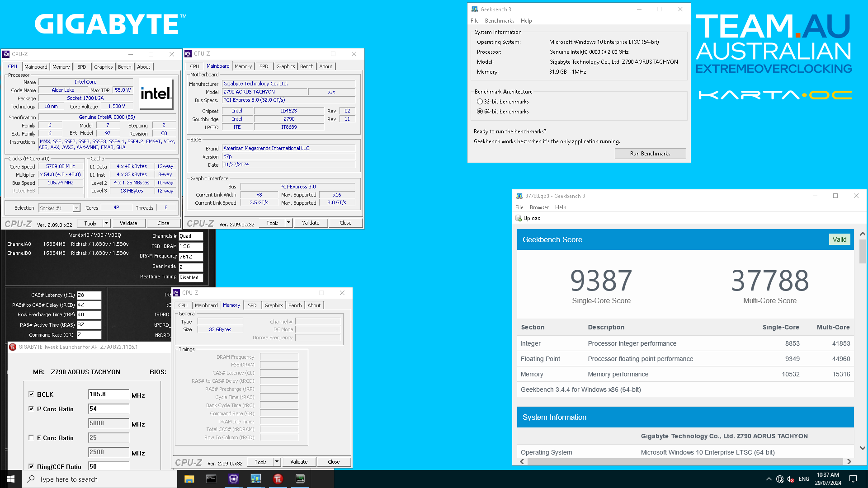Click the Ring/CCF Ratio field showing 50
The height and width of the screenshot is (488, 868).
(108, 466)
